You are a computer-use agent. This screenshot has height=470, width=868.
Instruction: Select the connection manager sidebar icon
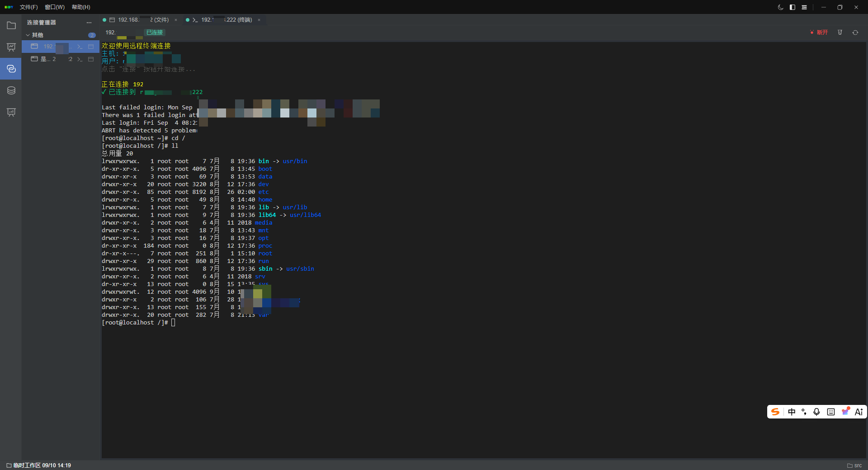point(11,69)
